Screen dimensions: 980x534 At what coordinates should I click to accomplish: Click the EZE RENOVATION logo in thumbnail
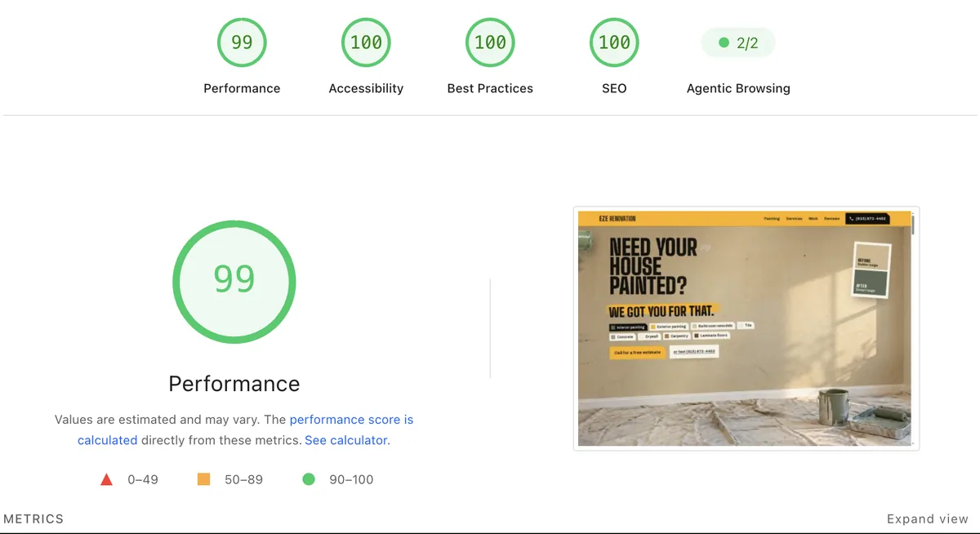pyautogui.click(x=617, y=219)
